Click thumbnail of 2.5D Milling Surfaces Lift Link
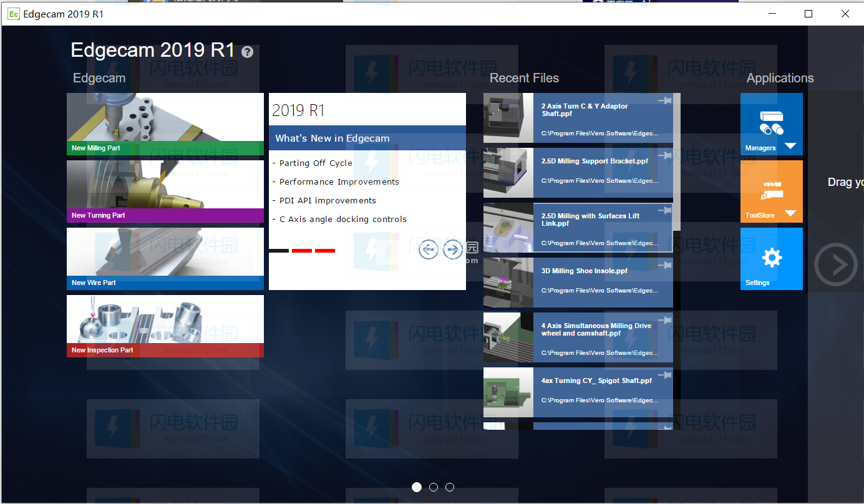The image size is (864, 504). [508, 228]
